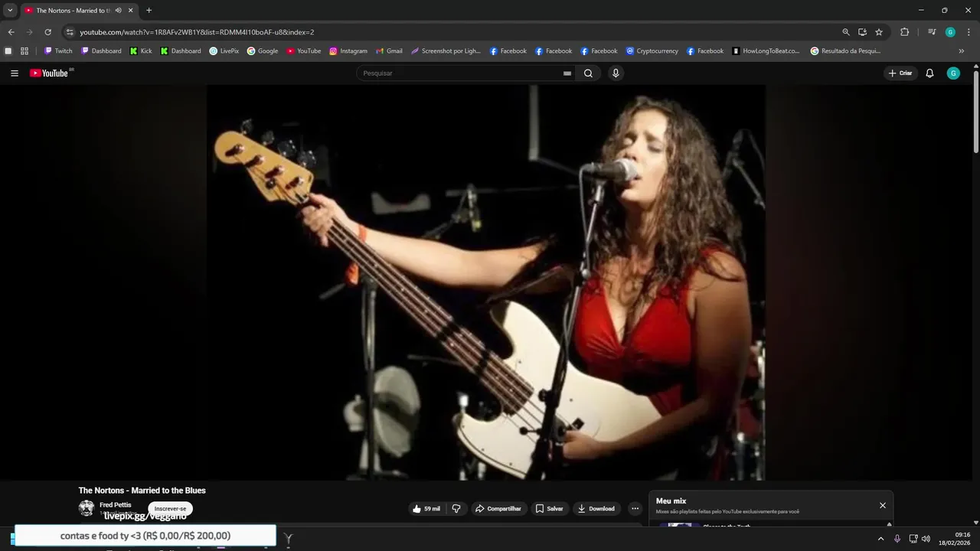Open the LivePix bookmark
This screenshot has width=980, height=551.
tap(224, 51)
